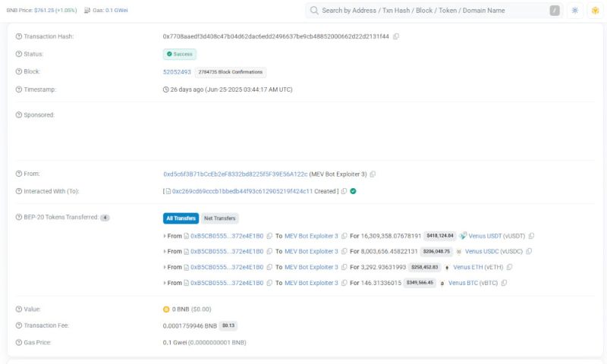This screenshot has width=607, height=364.
Task: Copy recipient address in Venus USDT transfer row
Action: click(x=344, y=236)
